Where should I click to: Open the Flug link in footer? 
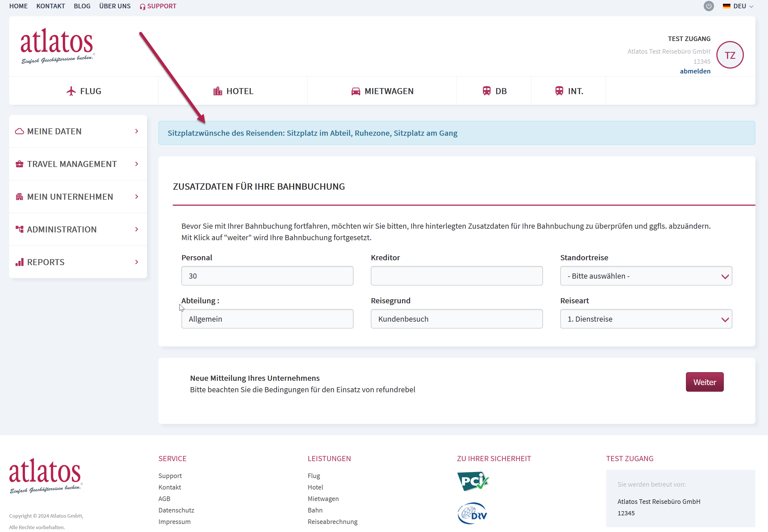(314, 476)
